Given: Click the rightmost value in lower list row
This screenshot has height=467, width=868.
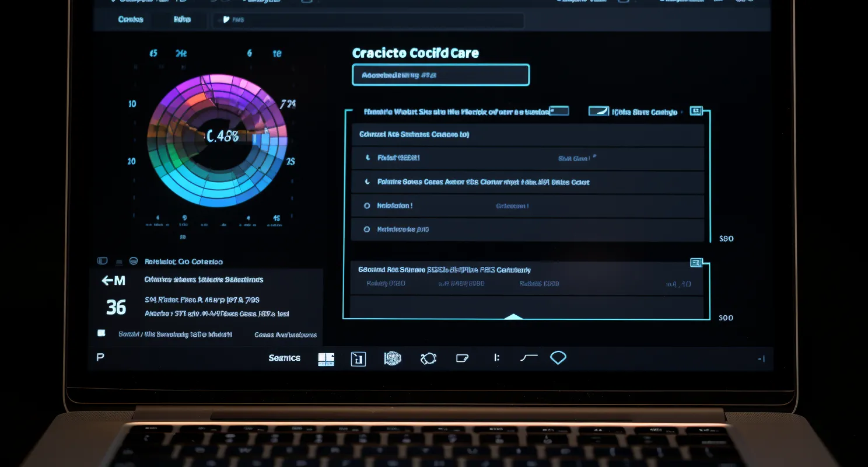Looking at the screenshot, I should point(678,285).
